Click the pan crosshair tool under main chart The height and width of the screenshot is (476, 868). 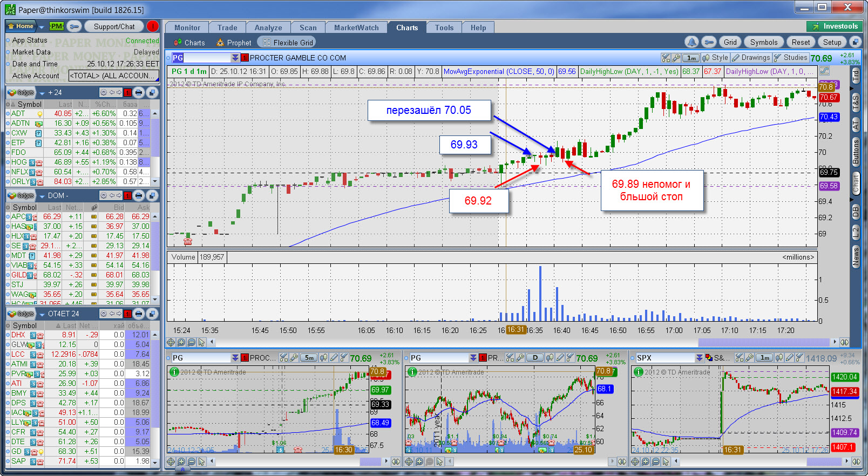coord(171,342)
